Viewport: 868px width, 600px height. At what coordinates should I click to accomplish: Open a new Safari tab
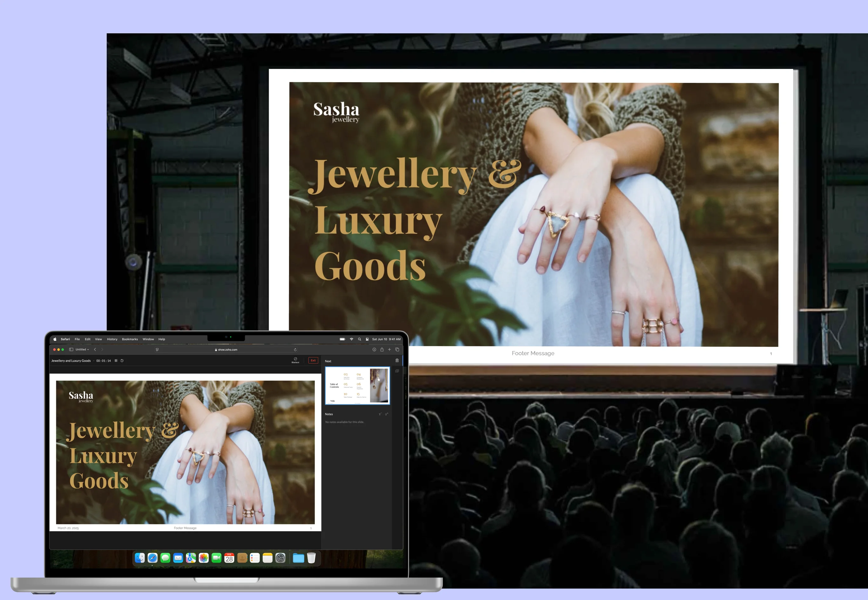pos(389,350)
